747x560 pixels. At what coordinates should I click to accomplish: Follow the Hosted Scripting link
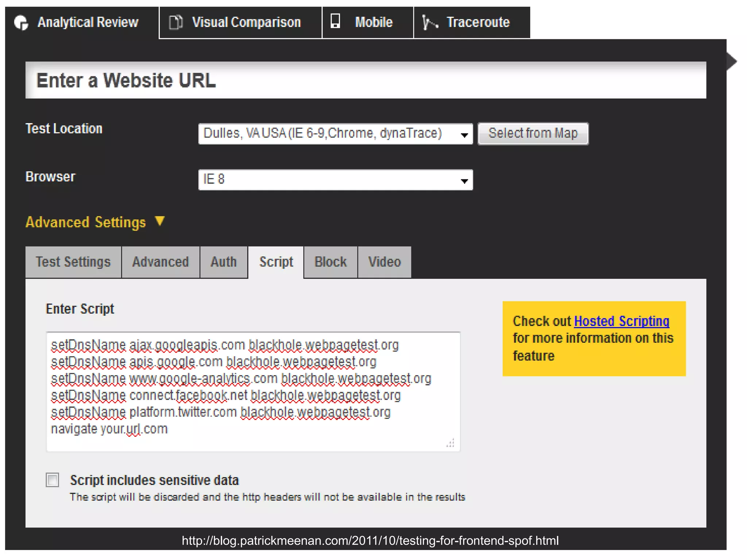point(622,321)
